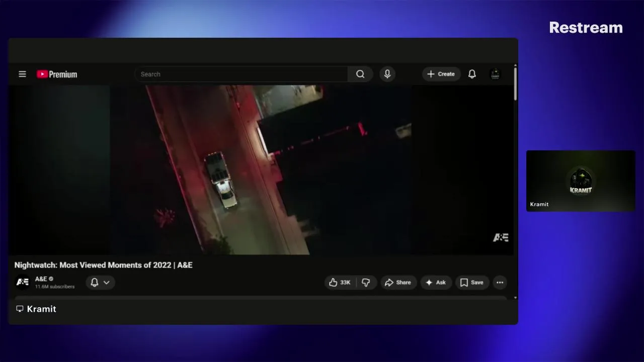Click the '11.6M subscribers' text

point(55,287)
